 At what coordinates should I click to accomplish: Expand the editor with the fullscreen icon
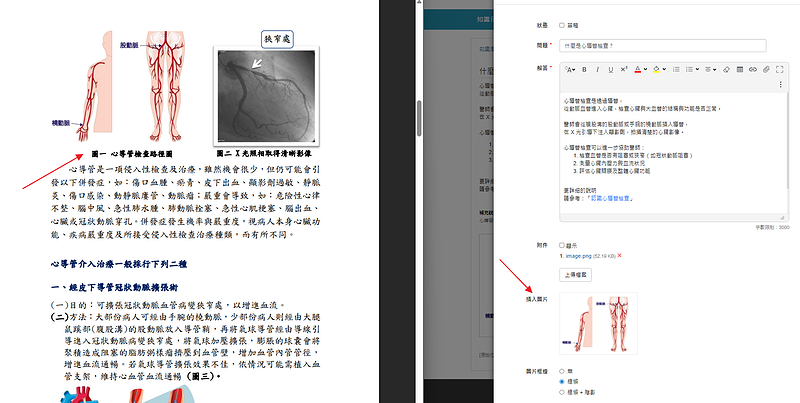coord(780,69)
